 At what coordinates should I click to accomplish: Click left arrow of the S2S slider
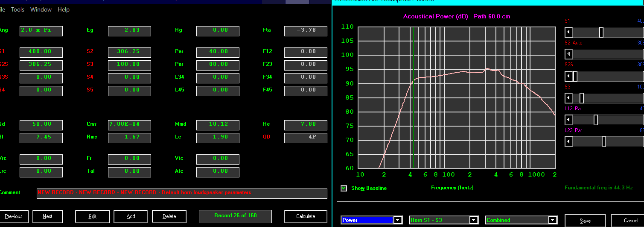coord(568,76)
